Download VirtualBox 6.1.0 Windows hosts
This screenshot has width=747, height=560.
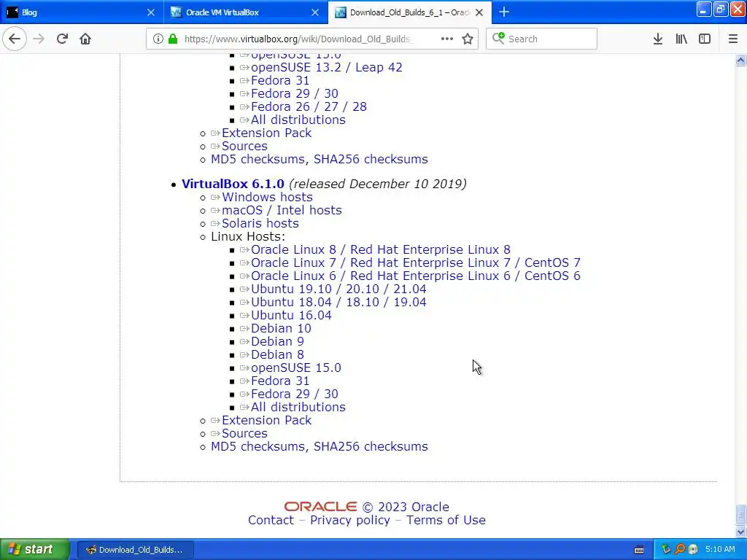pos(267,197)
